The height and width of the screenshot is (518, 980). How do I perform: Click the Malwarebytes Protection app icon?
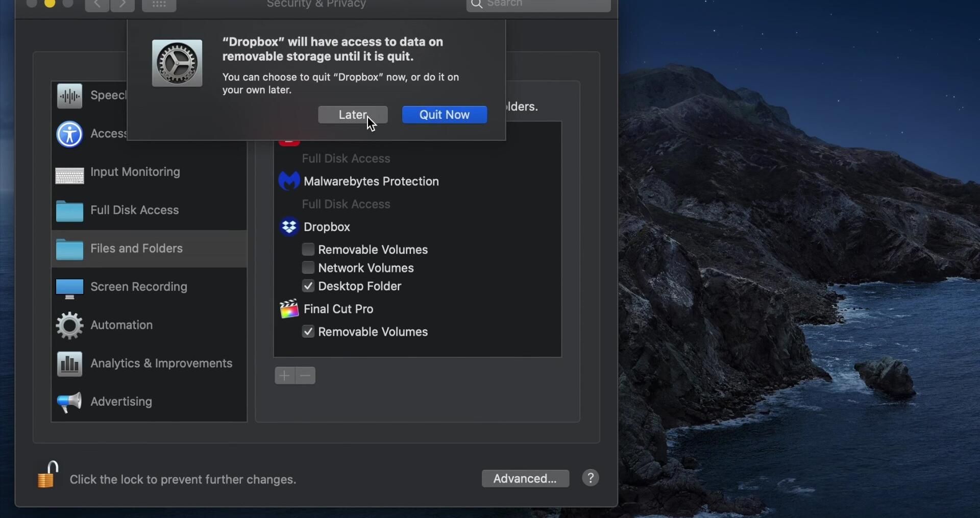(x=289, y=181)
